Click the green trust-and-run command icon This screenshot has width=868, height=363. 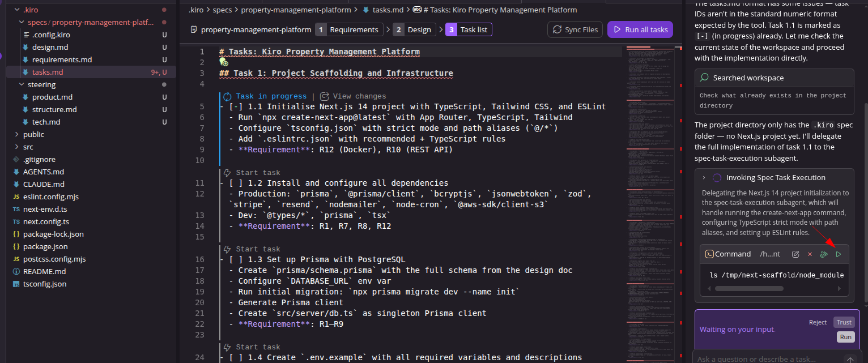click(x=824, y=254)
